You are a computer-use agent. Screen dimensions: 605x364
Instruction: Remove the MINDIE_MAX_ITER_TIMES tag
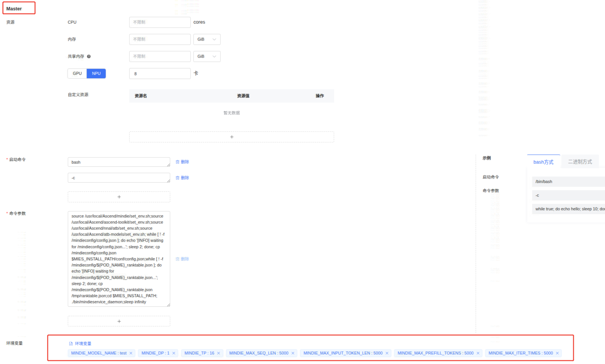[557, 353]
